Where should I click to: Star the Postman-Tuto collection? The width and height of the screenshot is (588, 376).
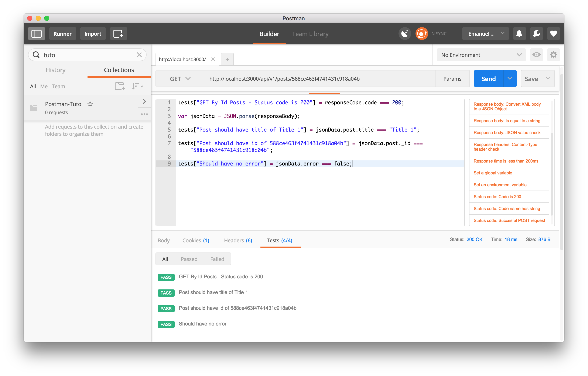tap(90, 104)
